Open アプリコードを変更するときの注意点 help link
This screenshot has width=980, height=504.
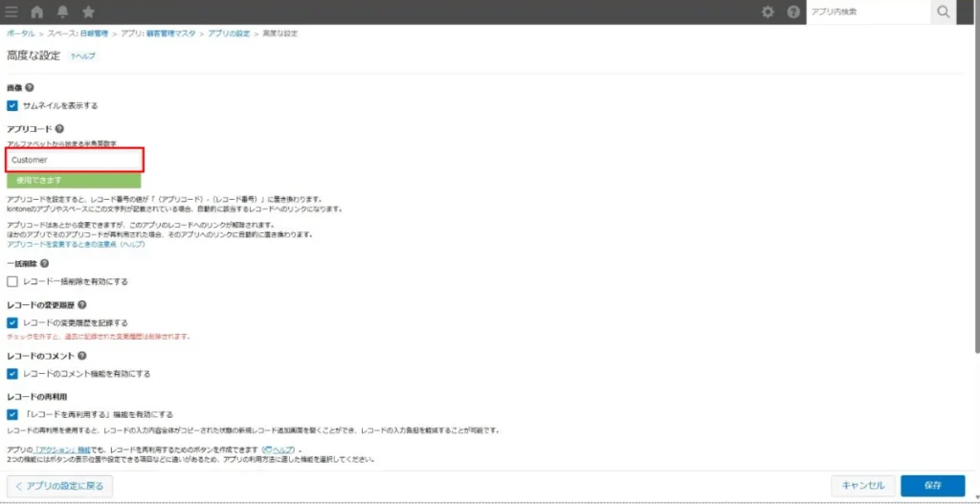pos(76,244)
